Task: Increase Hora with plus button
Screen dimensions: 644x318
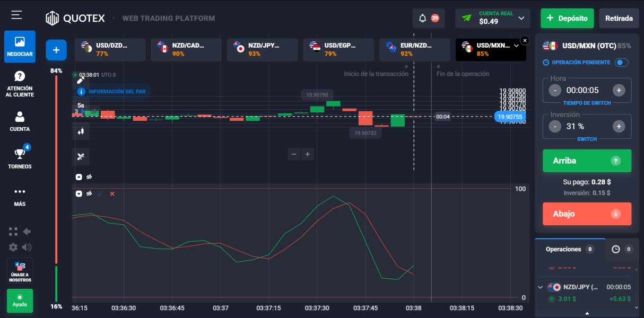Action: tap(619, 90)
